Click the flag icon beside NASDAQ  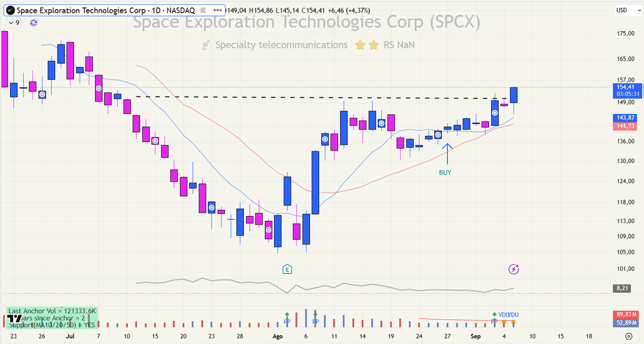(203, 10)
